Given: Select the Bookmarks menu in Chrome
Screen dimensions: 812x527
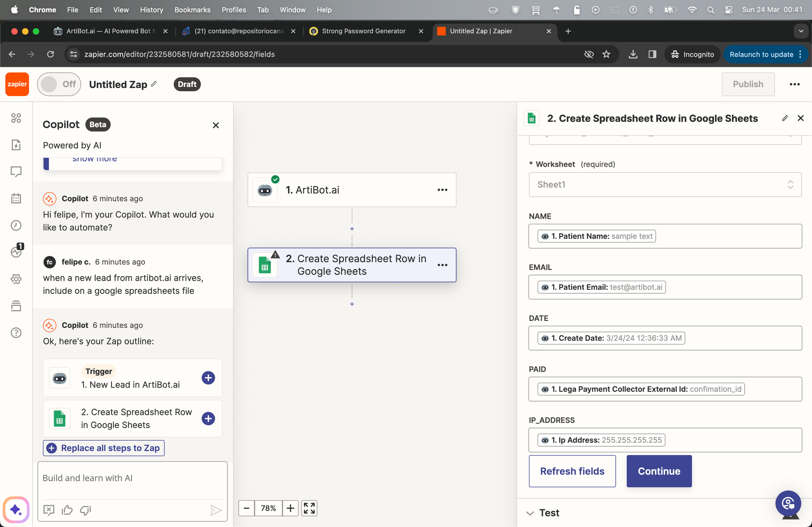Looking at the screenshot, I should coord(192,9).
